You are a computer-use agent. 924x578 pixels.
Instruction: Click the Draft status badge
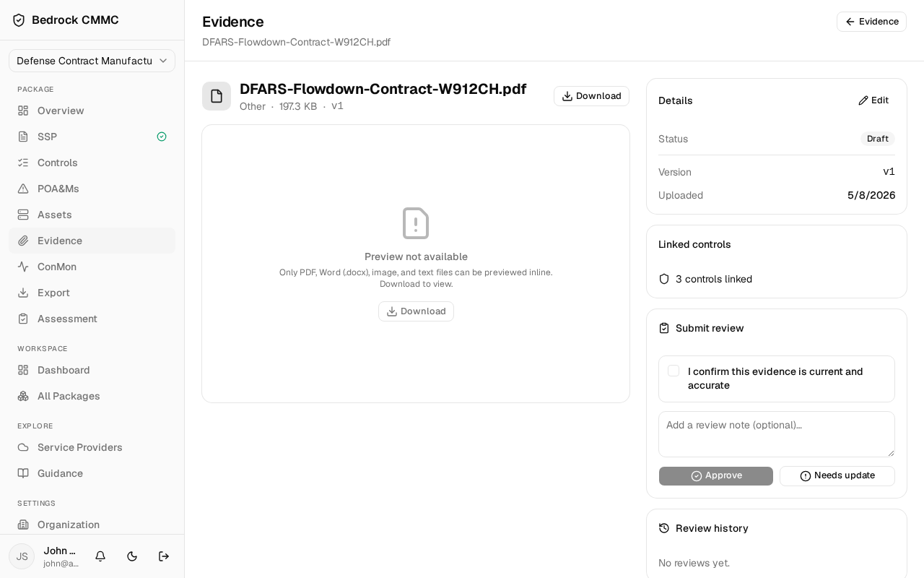878,139
